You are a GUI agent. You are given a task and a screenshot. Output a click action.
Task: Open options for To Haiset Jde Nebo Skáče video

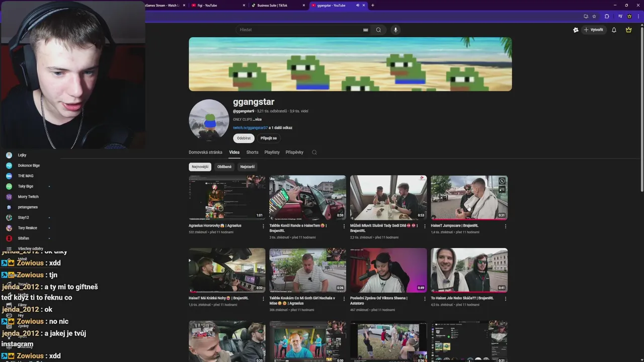pyautogui.click(x=506, y=299)
